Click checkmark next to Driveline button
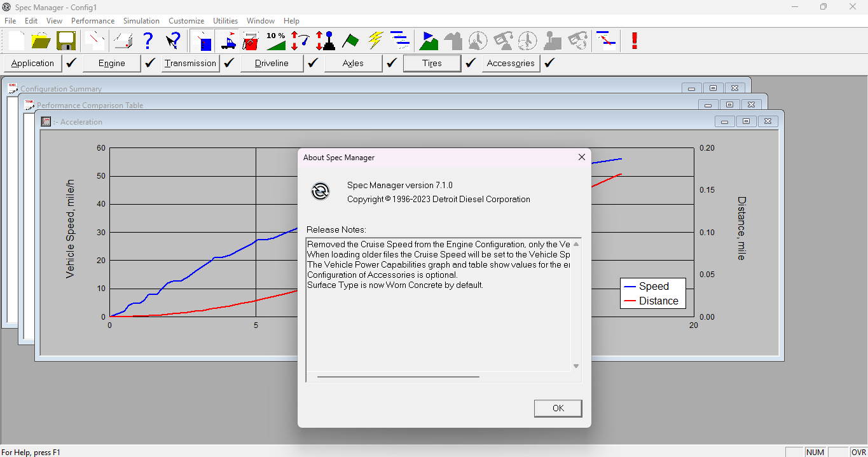The height and width of the screenshot is (457, 868). point(313,63)
